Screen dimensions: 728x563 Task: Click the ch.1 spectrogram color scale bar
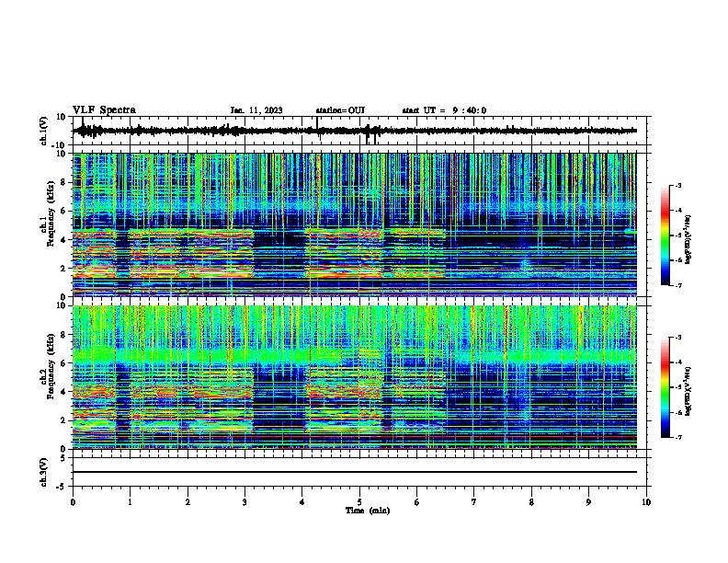665,236
